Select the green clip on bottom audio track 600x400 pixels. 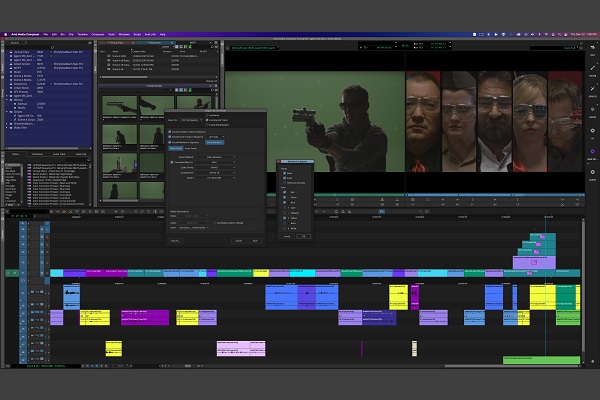(541, 360)
